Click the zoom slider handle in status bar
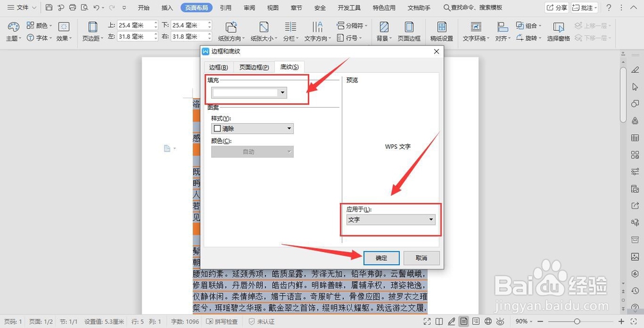 577,322
